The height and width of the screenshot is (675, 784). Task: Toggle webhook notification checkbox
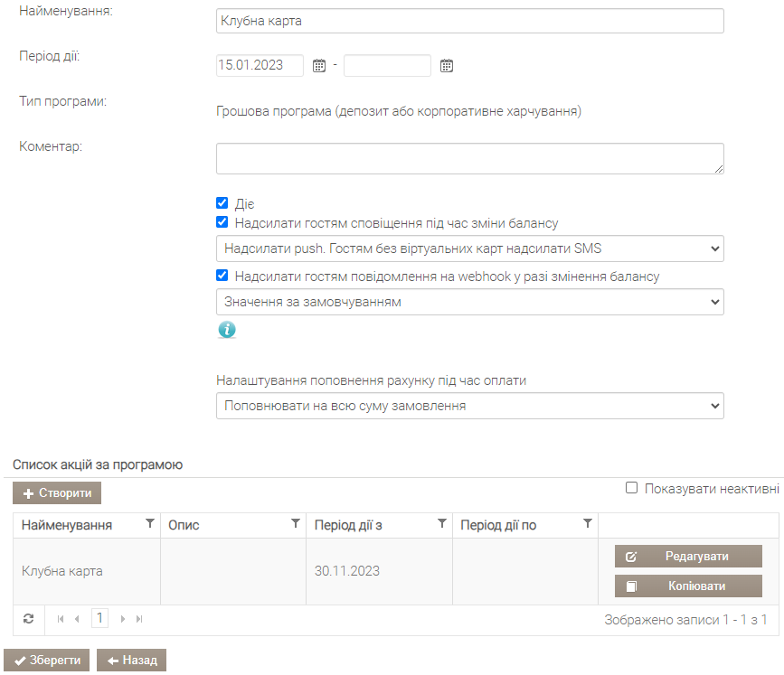point(222,276)
